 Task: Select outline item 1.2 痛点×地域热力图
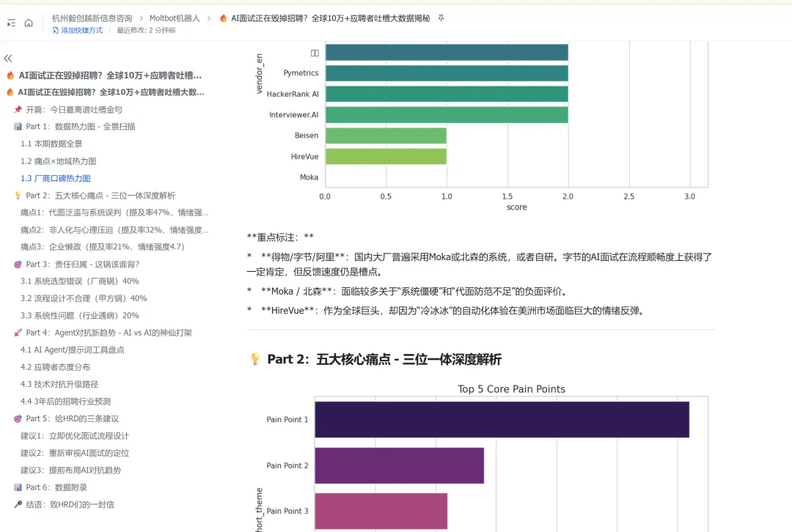click(58, 161)
